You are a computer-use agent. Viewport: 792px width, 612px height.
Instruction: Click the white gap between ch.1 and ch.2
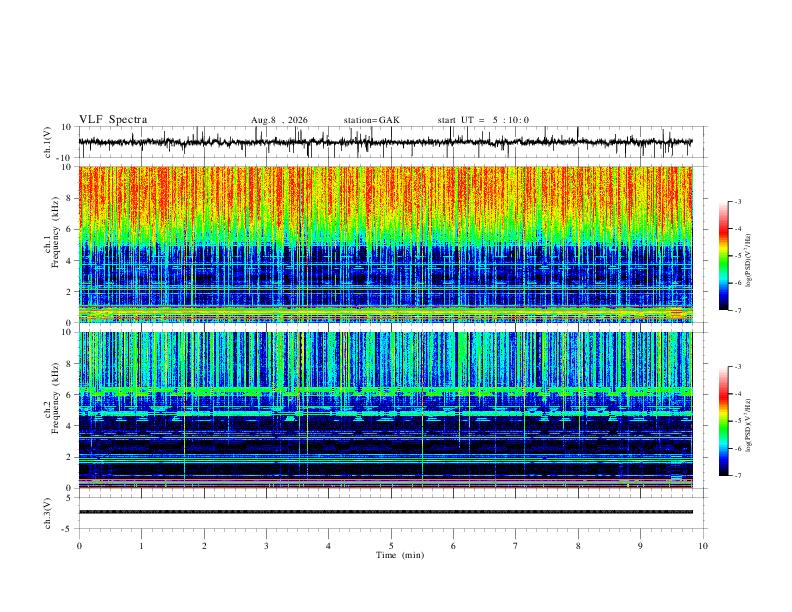pos(386,327)
